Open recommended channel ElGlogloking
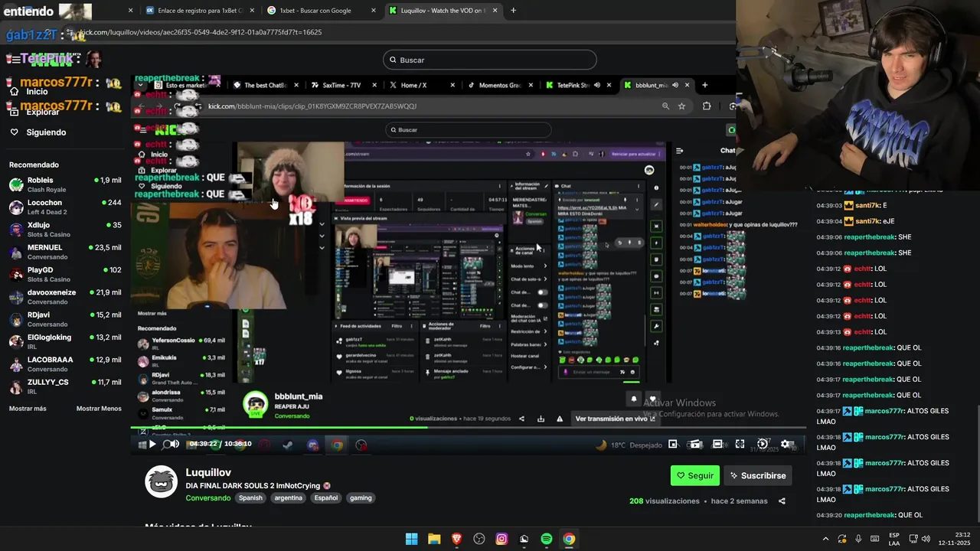Viewport: 980px width, 551px height. pos(65,341)
